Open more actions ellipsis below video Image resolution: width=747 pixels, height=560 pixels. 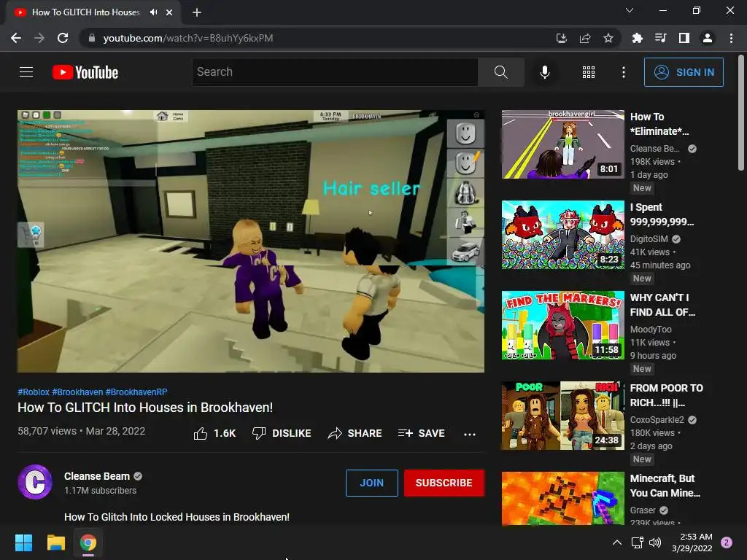(x=470, y=434)
